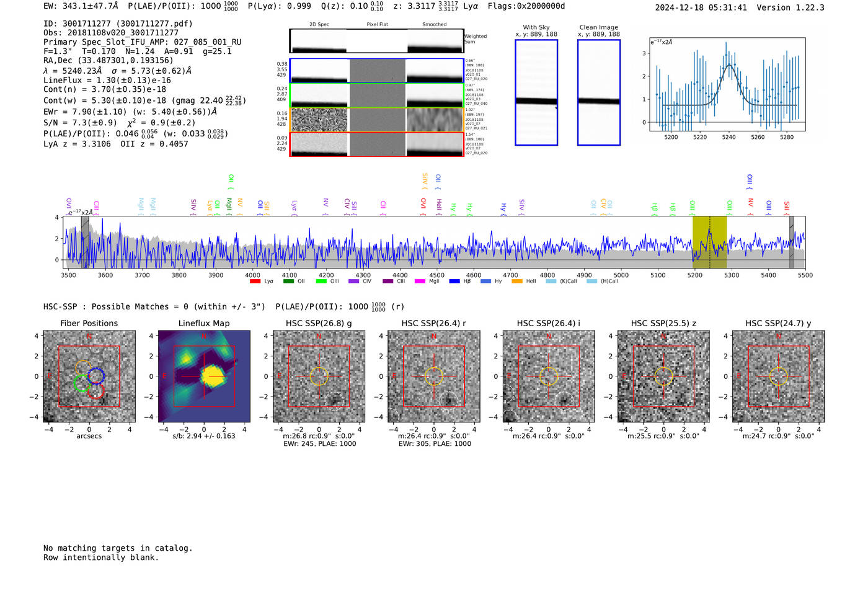Open the HSC SSP(26.4) r cutout

click(x=434, y=376)
